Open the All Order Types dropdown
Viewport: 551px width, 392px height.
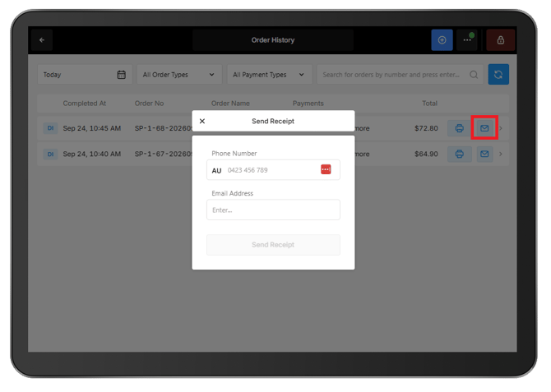pyautogui.click(x=179, y=75)
